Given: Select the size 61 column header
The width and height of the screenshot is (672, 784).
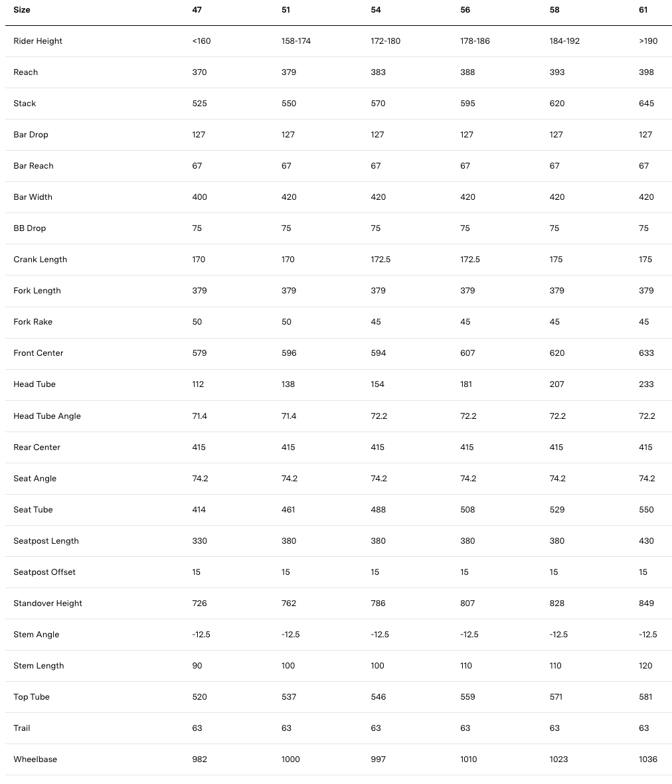Looking at the screenshot, I should point(643,10).
